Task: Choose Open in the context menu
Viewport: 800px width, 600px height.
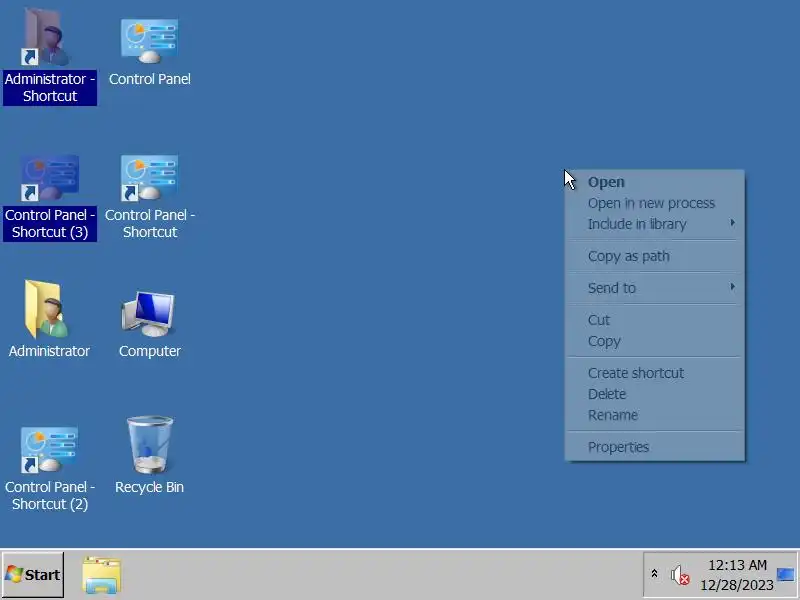Action: click(x=655, y=182)
